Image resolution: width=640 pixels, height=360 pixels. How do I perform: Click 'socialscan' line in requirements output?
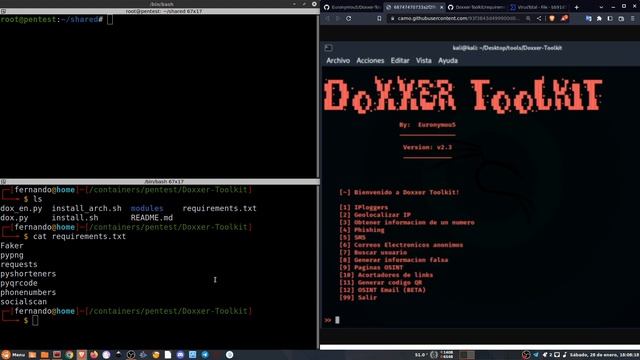(x=24, y=302)
